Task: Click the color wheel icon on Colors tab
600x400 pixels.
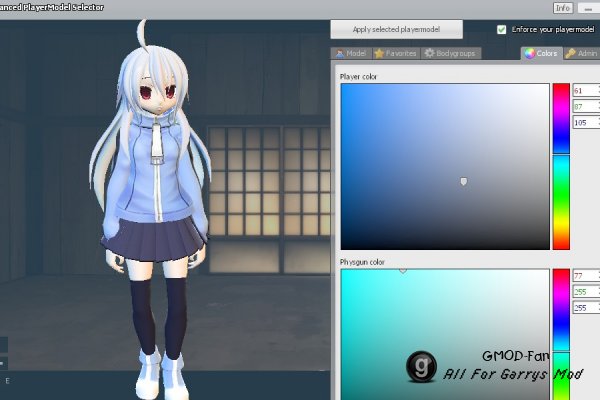Action: click(530, 53)
